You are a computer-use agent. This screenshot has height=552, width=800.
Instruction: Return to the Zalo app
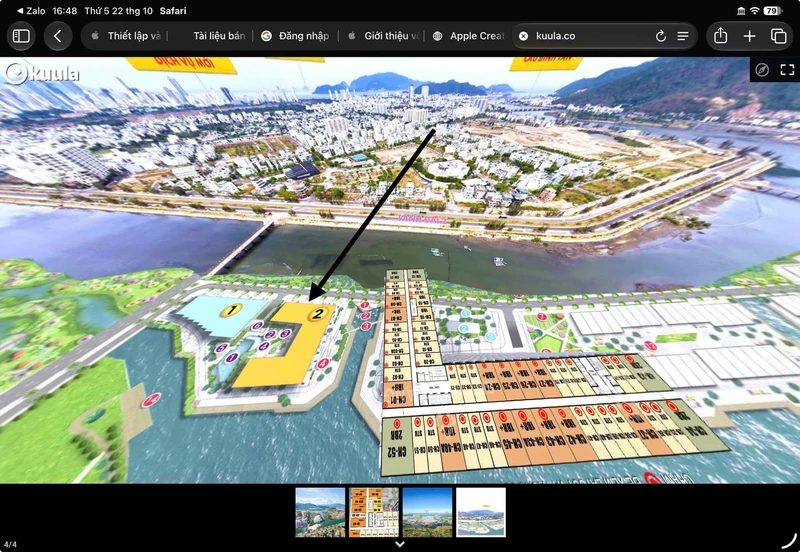tap(31, 11)
